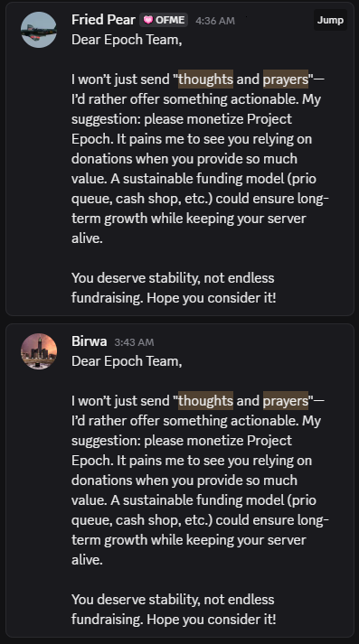Jump to Fried Pear's message

pos(330,20)
